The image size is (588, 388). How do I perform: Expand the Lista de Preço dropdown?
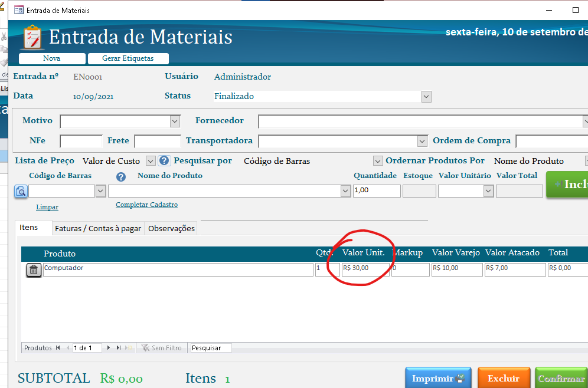click(151, 161)
